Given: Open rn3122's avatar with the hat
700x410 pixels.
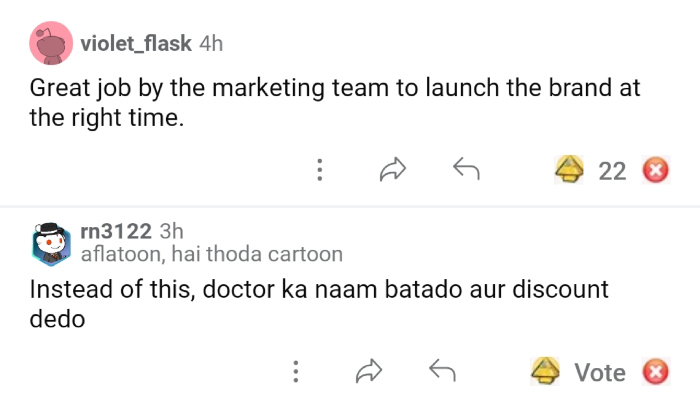Looking at the screenshot, I should click(x=48, y=242).
